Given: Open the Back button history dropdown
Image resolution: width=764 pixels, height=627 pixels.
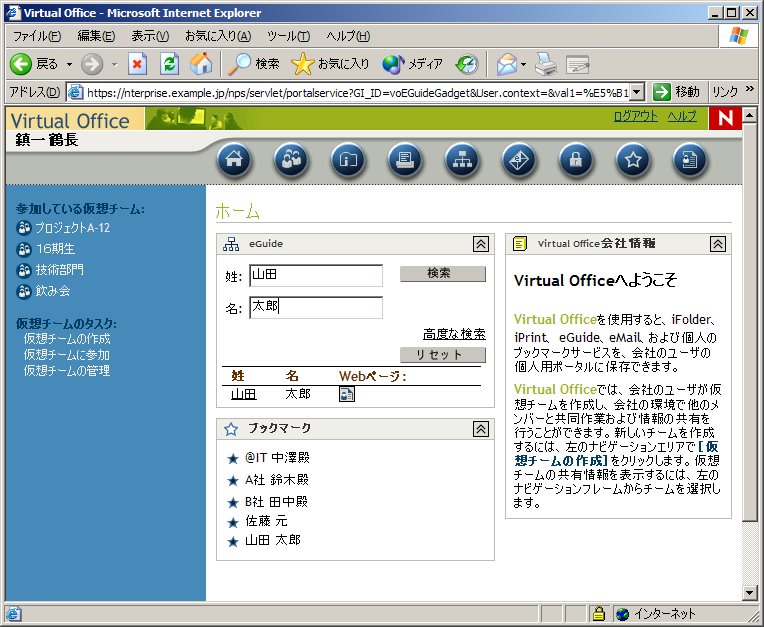Looking at the screenshot, I should click(x=69, y=64).
